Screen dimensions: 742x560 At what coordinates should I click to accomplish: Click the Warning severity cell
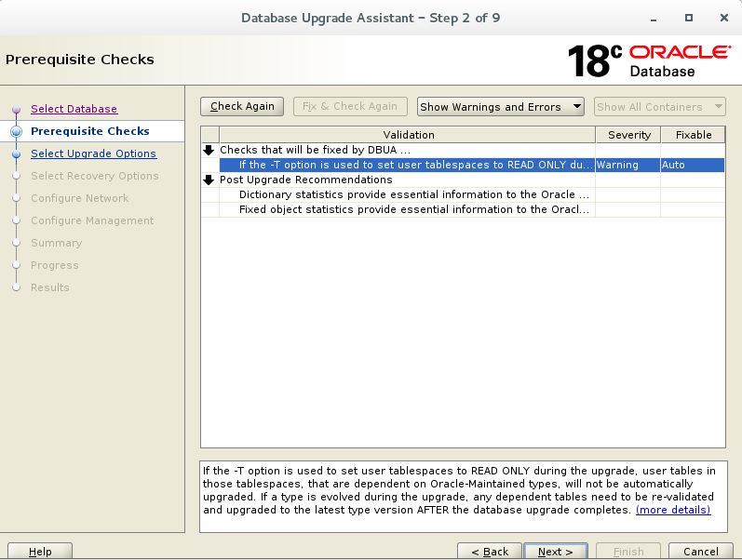[628, 165]
